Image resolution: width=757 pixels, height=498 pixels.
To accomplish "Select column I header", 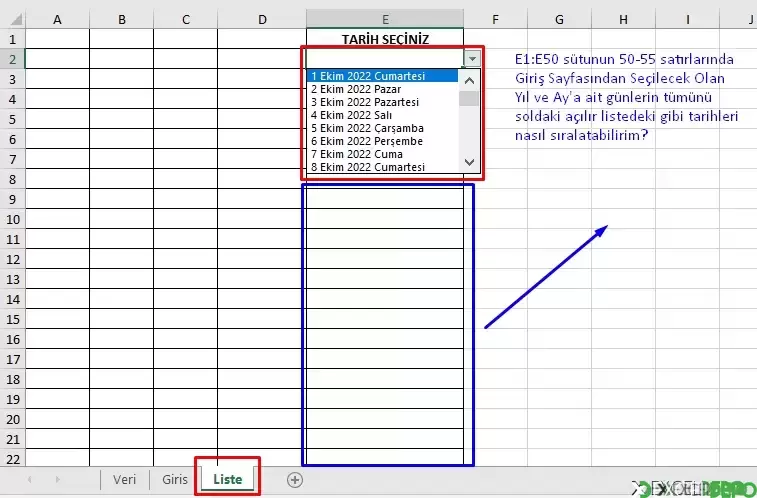I will point(687,19).
